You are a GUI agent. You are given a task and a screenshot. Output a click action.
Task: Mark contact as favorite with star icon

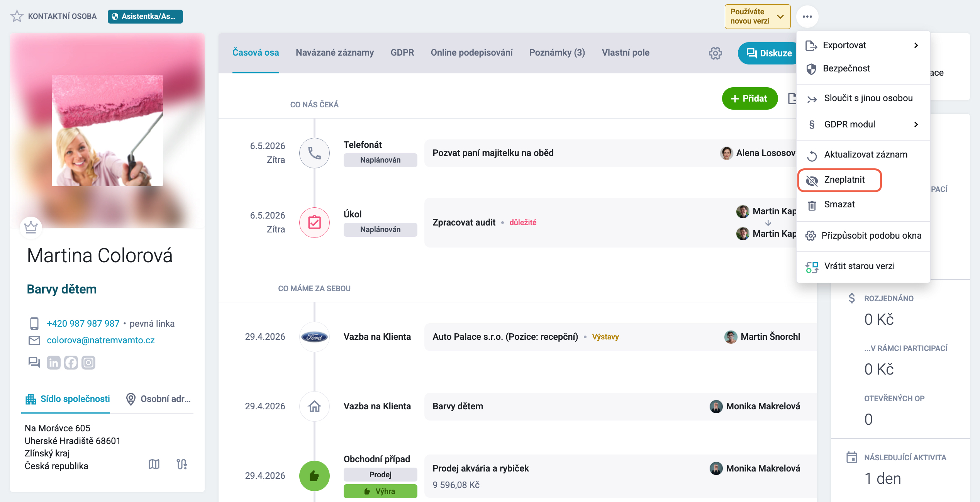coord(17,16)
